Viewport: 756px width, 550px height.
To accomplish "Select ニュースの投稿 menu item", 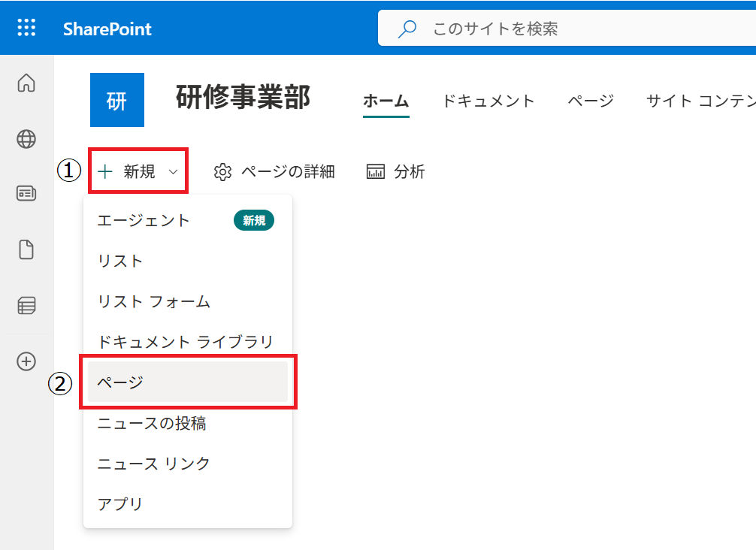I will 152,424.
